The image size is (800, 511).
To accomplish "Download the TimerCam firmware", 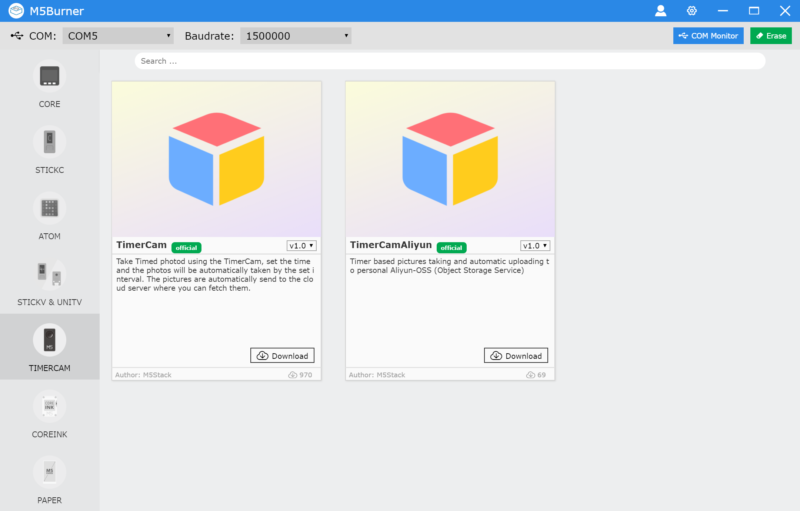I will click(282, 355).
